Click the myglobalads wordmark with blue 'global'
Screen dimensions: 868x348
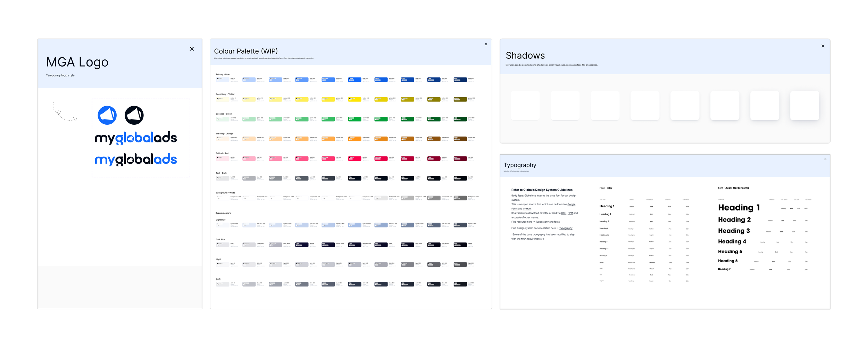click(136, 138)
